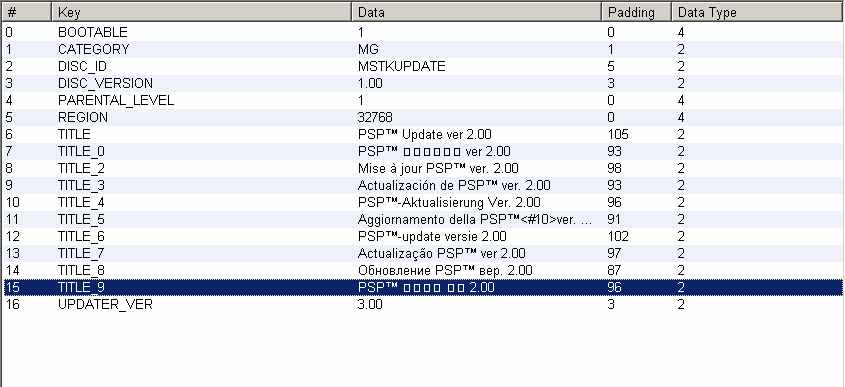Click row number 16
The height and width of the screenshot is (387, 845).
click(12, 305)
